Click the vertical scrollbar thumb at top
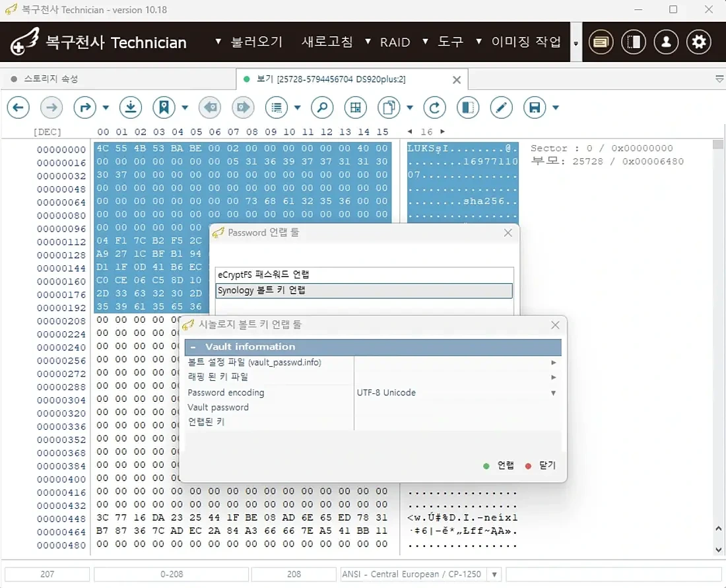This screenshot has width=726, height=588. point(718,145)
